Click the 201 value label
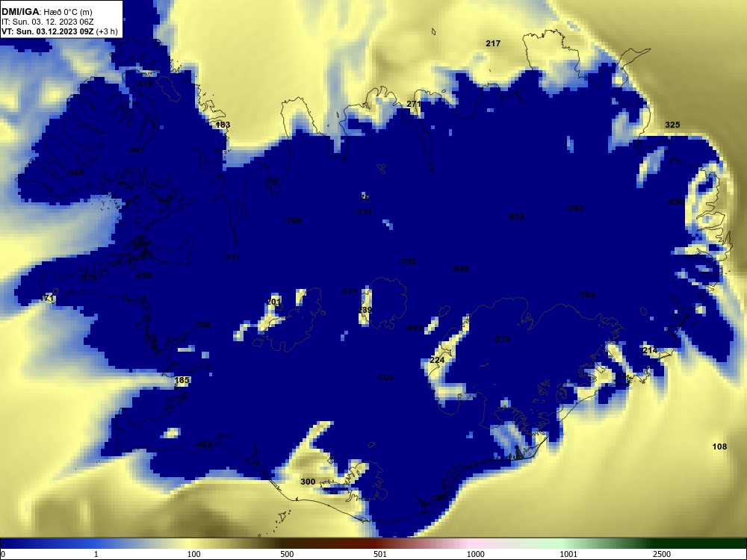747x560 pixels. (x=274, y=302)
